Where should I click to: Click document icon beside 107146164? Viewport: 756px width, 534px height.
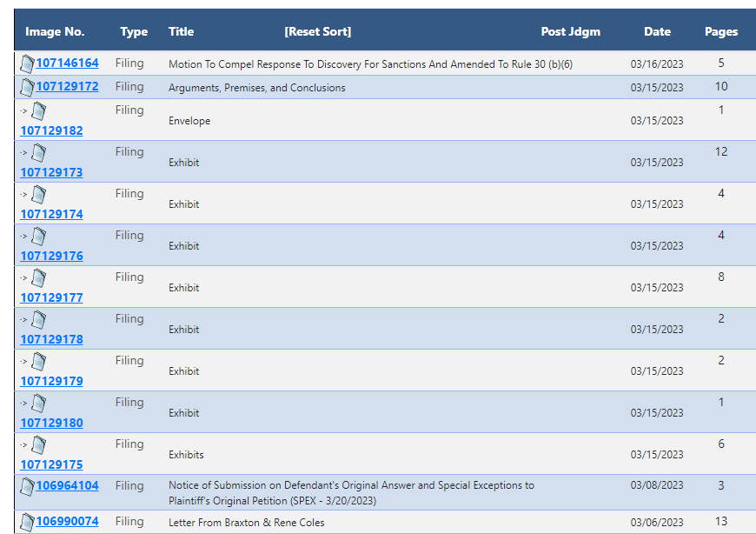pyautogui.click(x=28, y=63)
